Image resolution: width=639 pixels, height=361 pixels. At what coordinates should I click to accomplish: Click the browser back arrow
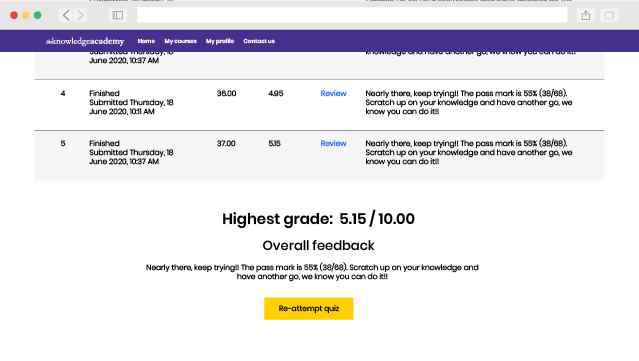pyautogui.click(x=66, y=15)
